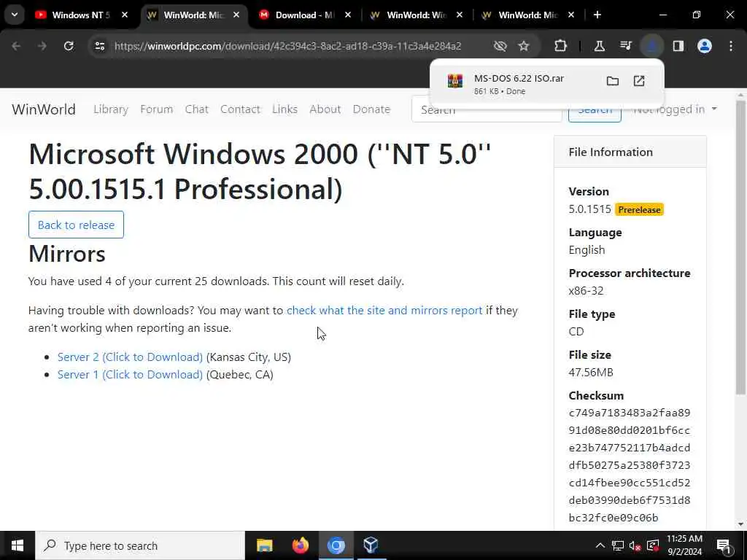Open the Windows Start menu
Image resolution: width=747 pixels, height=560 pixels.
[x=18, y=545]
